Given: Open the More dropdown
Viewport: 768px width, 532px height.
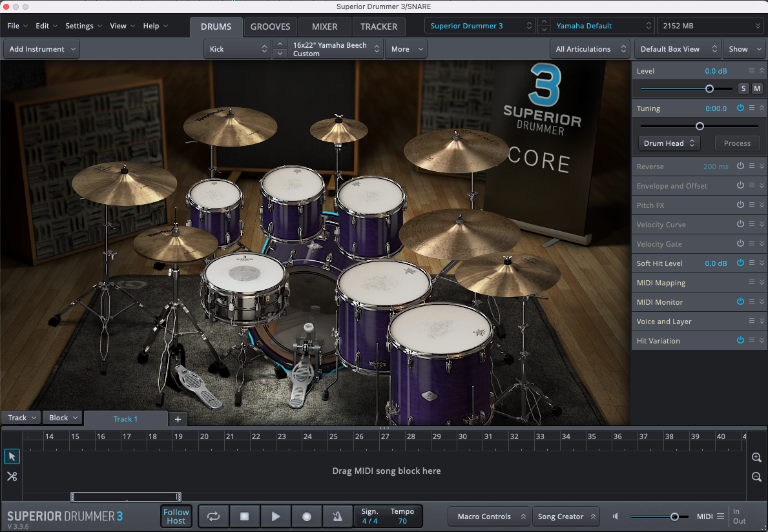Looking at the screenshot, I should point(406,49).
